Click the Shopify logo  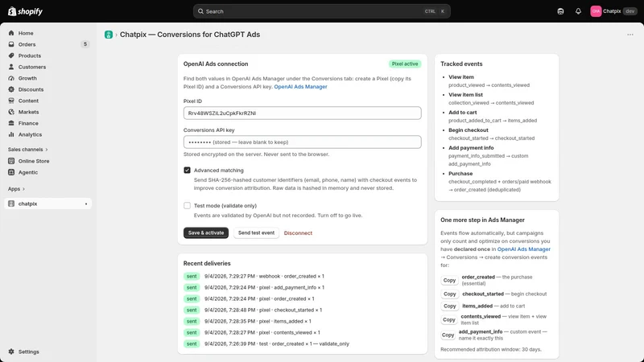pyautogui.click(x=26, y=11)
